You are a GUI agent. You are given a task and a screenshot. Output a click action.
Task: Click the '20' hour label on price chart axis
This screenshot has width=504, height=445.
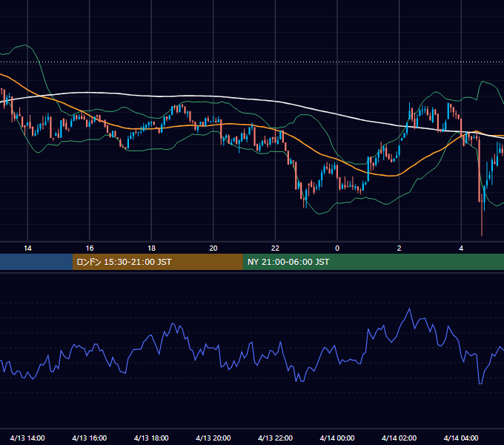pos(213,248)
